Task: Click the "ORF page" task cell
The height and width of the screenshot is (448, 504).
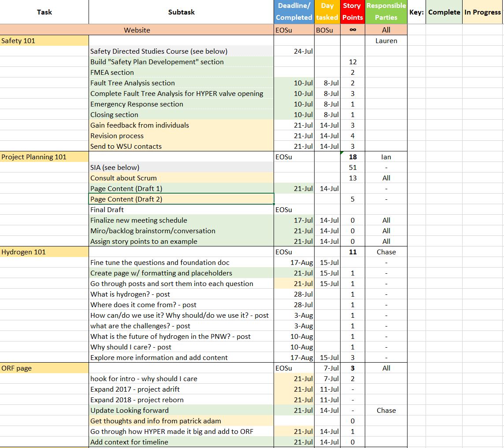Action: [x=44, y=368]
